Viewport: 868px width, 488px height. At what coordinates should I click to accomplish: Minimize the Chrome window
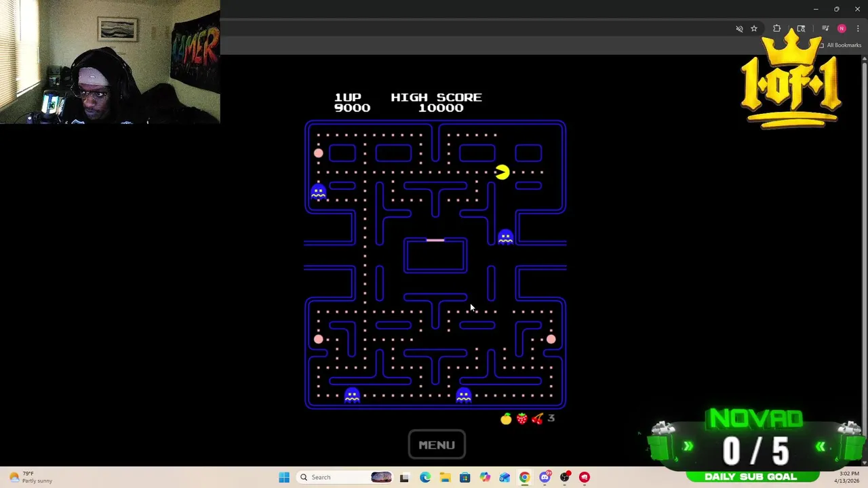816,9
